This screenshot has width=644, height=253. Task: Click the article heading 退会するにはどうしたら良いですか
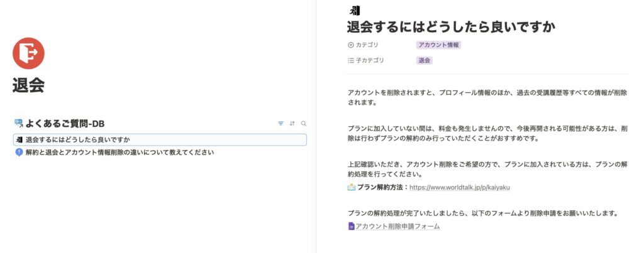pyautogui.click(x=451, y=27)
